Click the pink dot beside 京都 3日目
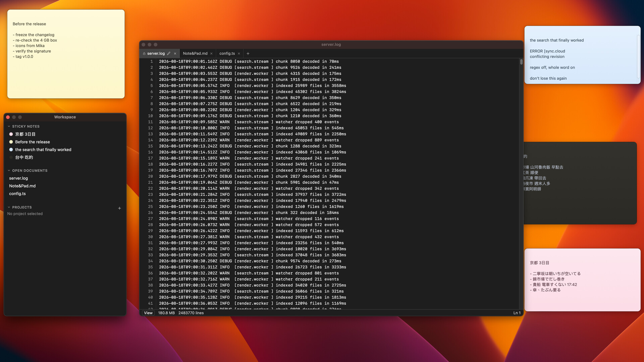The image size is (644, 362). pos(11,134)
